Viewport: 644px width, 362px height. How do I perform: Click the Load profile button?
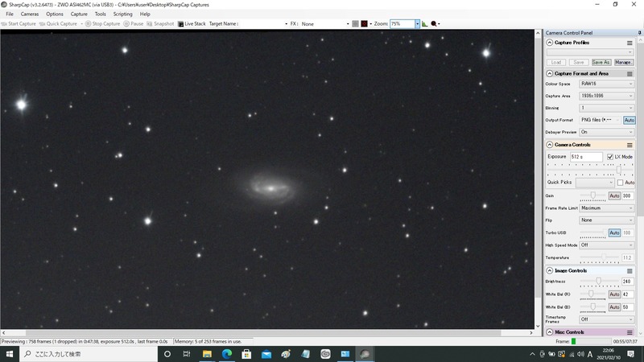click(556, 63)
